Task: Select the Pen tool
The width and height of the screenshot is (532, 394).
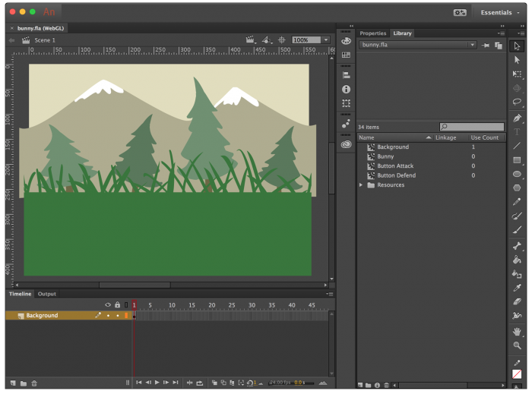Action: (x=517, y=118)
